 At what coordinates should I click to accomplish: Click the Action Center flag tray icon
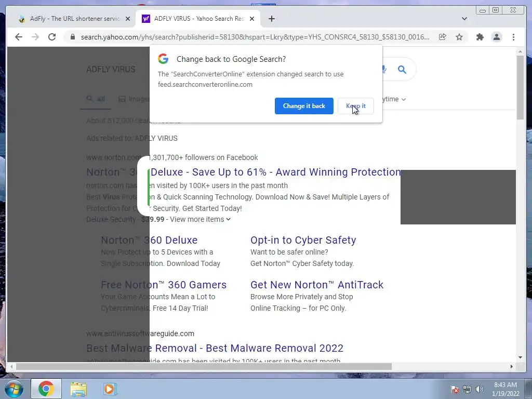coord(455,389)
